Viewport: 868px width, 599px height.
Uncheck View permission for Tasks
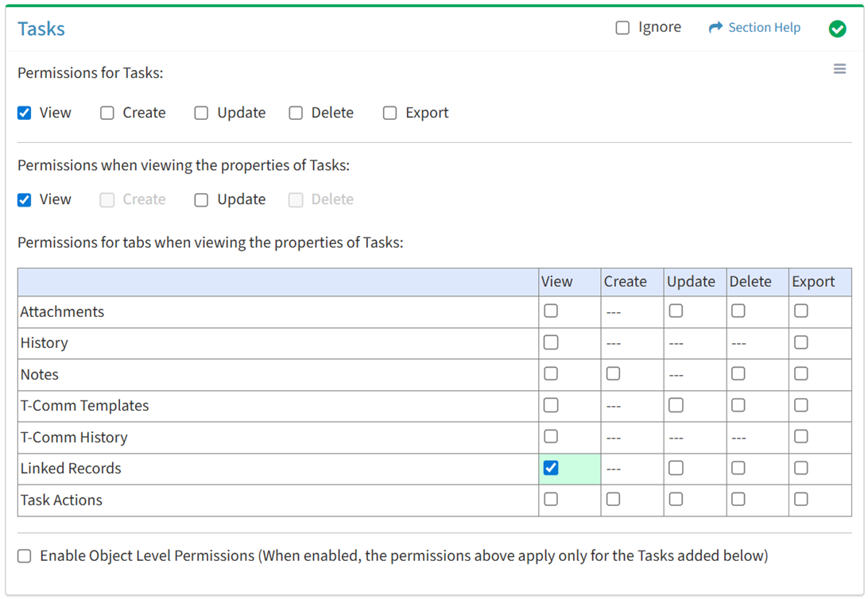point(25,113)
